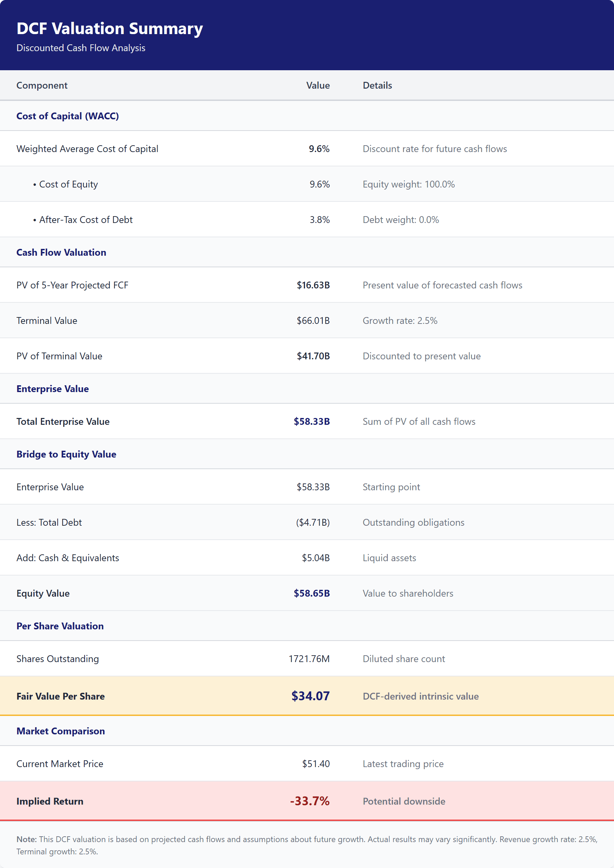Click the $5.04B cash value
The height and width of the screenshot is (868, 614).
tap(316, 558)
